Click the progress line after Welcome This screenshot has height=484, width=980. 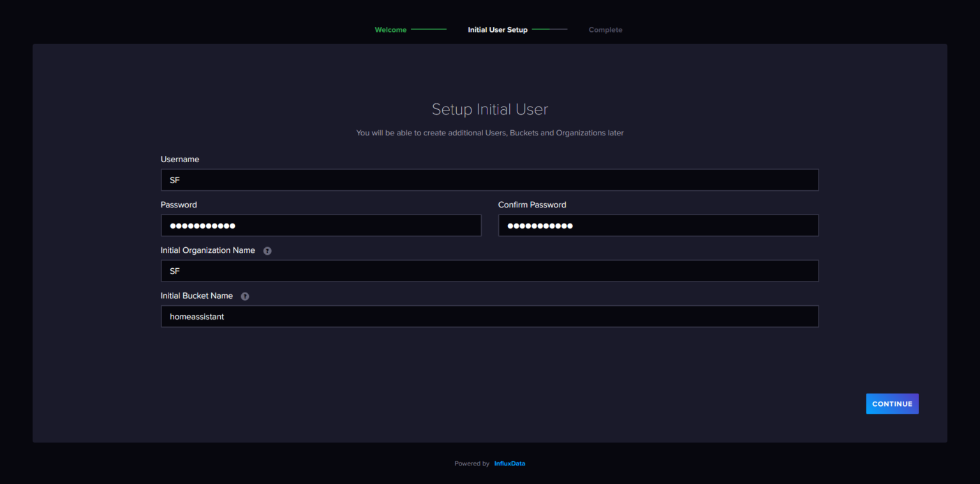click(427, 29)
